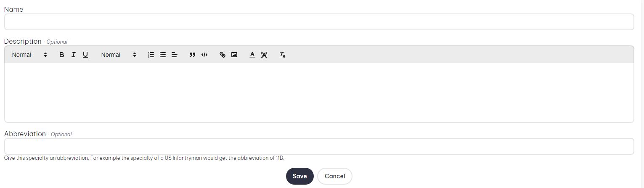Image resolution: width=644 pixels, height=188 pixels.
Task: Click the Name input field
Action: pyautogui.click(x=319, y=22)
